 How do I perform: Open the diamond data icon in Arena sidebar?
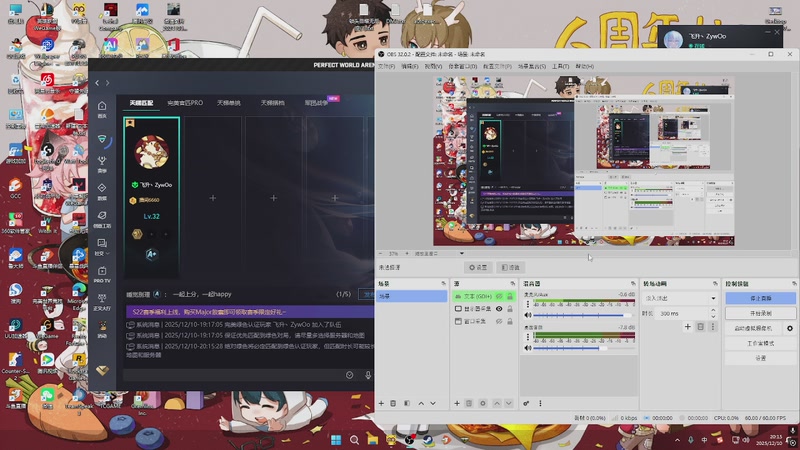[x=102, y=188]
